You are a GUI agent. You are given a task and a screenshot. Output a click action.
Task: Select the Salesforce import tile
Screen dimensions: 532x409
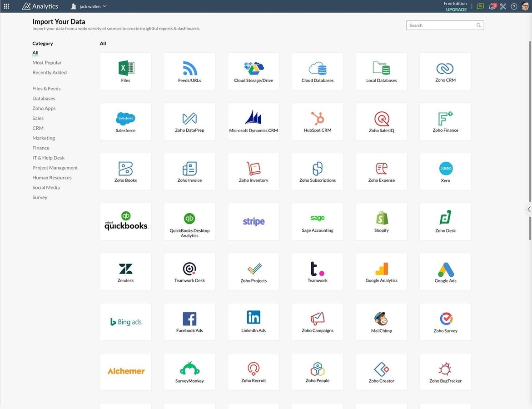click(125, 121)
